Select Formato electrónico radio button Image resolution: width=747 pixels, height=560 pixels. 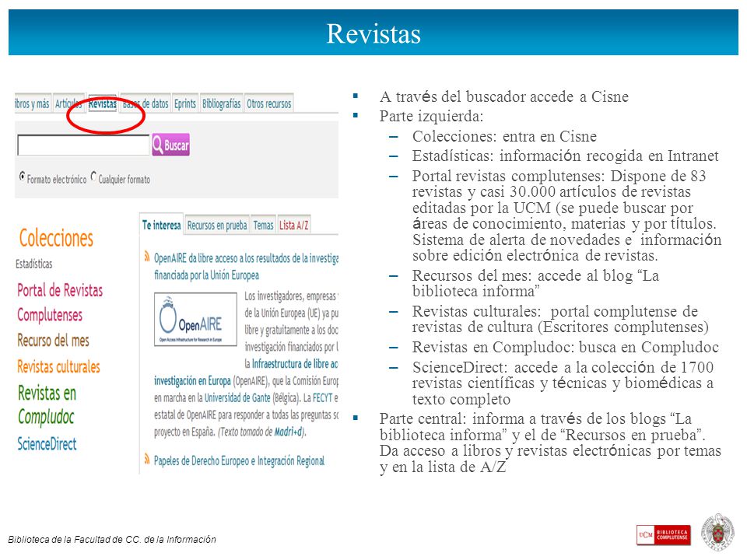pyautogui.click(x=22, y=177)
